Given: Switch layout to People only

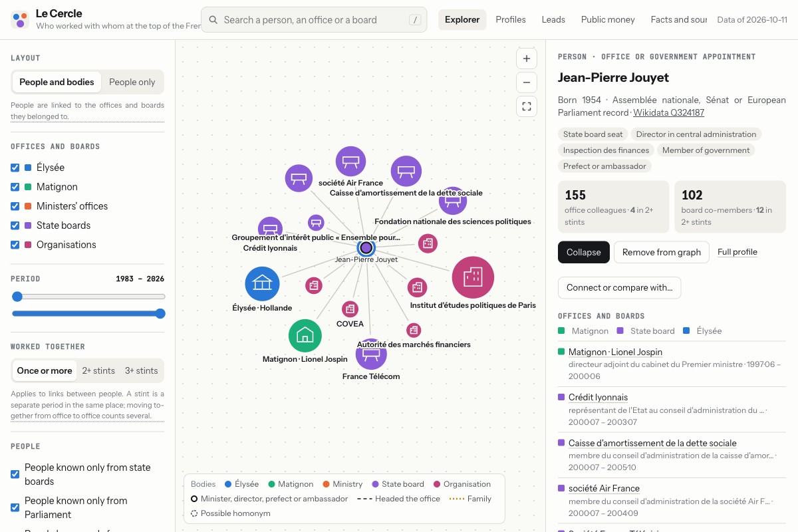Looking at the screenshot, I should point(132,82).
